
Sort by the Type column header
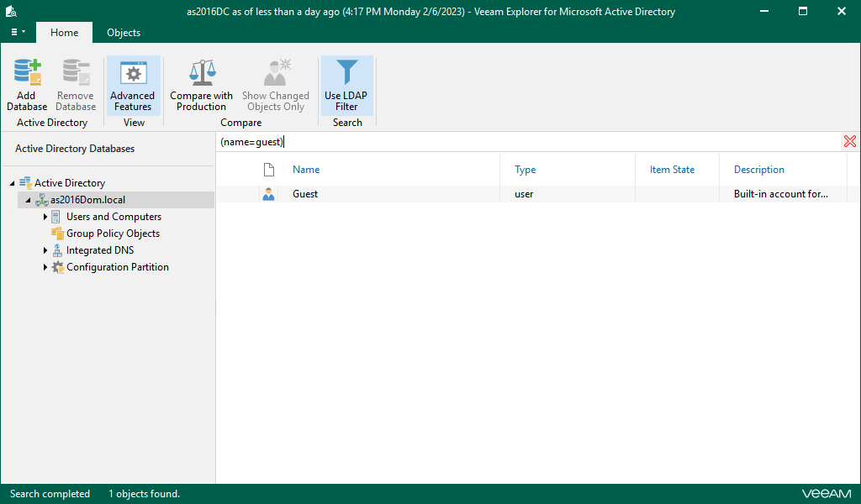tap(525, 170)
